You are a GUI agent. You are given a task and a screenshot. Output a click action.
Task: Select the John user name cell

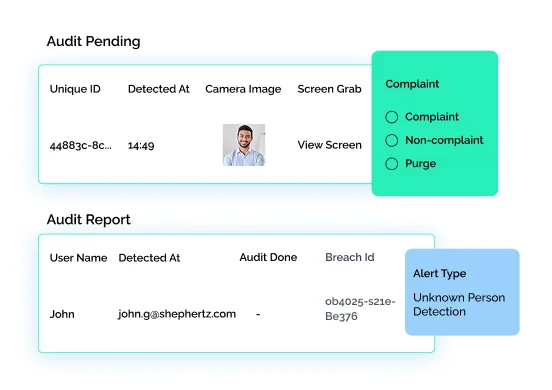(62, 314)
